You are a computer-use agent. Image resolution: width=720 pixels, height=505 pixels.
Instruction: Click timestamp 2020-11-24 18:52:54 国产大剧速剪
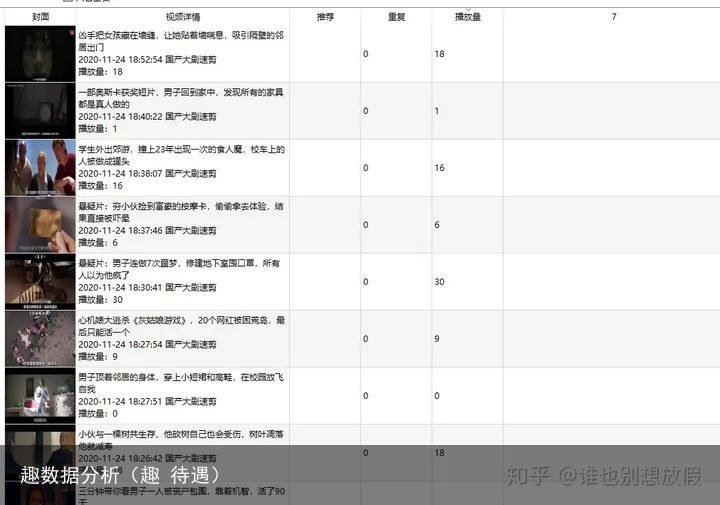point(147,60)
